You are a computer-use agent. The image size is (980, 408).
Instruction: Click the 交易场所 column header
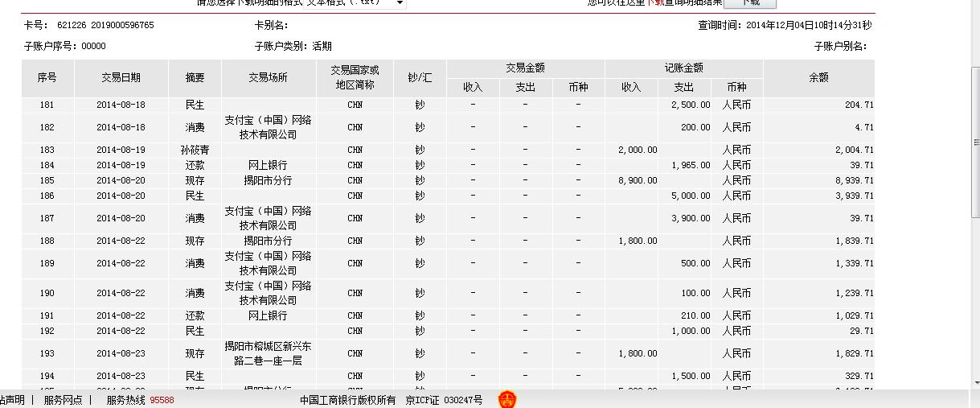tap(268, 78)
